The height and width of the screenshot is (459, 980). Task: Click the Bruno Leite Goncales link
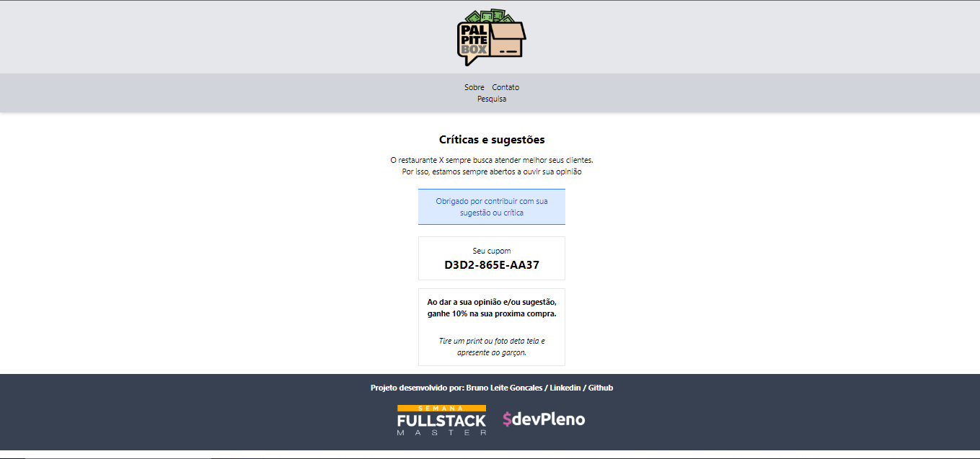(x=504, y=388)
